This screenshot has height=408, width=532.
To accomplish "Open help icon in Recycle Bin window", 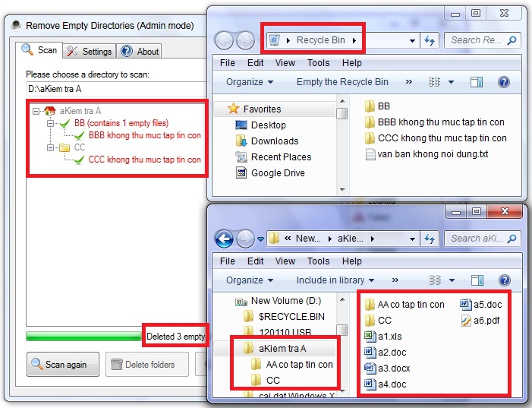I will (x=504, y=82).
